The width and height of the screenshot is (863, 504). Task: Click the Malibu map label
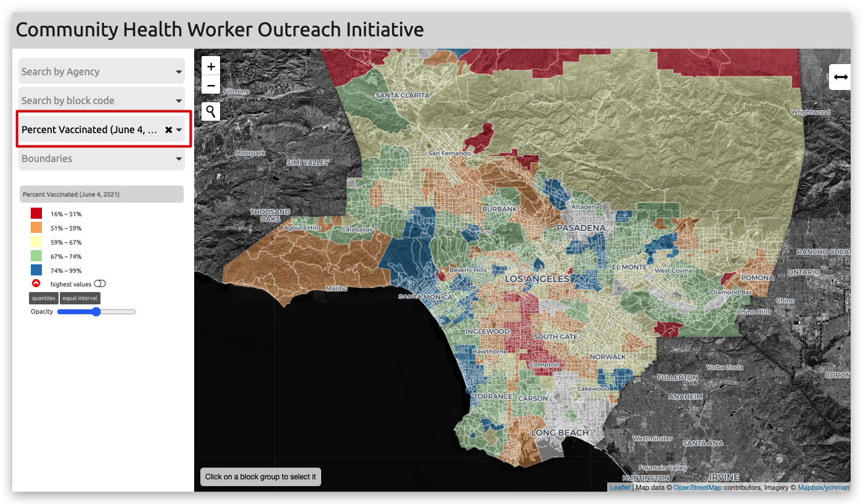coord(337,288)
